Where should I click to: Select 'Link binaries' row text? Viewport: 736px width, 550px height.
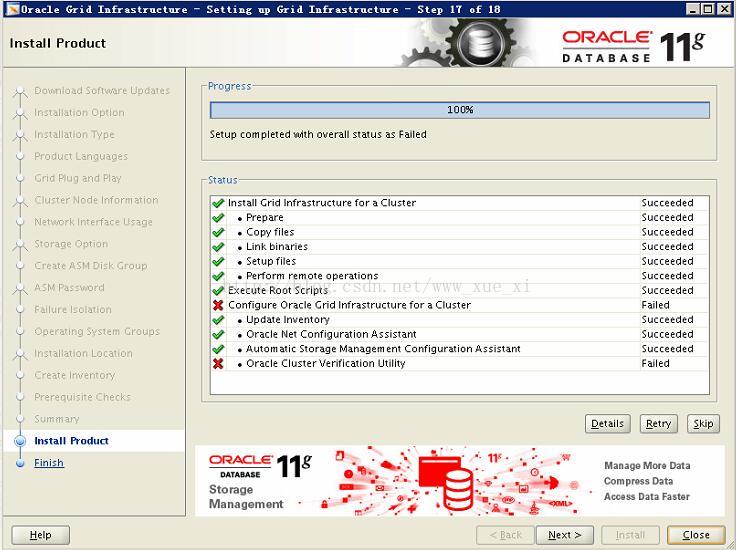277,247
